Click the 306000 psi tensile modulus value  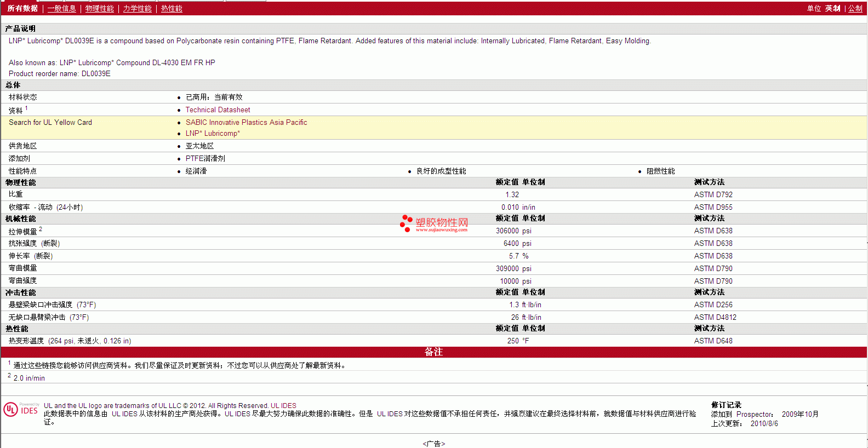pos(513,231)
